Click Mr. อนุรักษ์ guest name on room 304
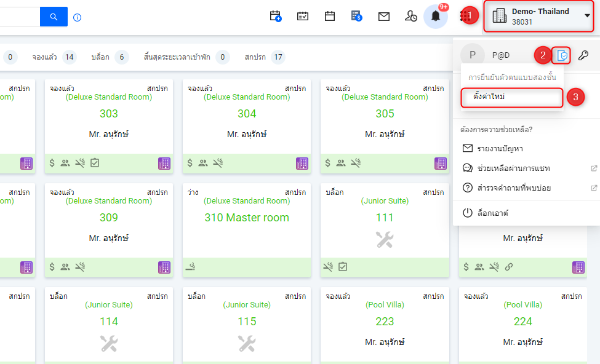 click(x=247, y=134)
